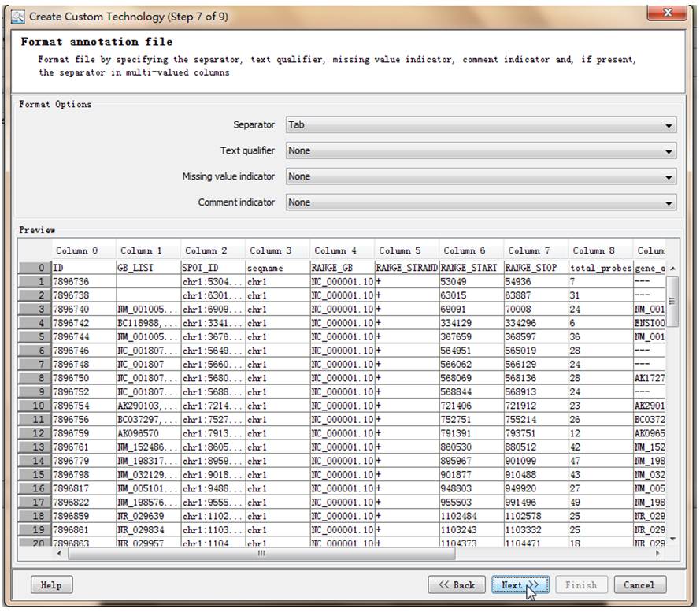Click the horizontal scrollbar thumb
700x612 pixels.
(261, 553)
